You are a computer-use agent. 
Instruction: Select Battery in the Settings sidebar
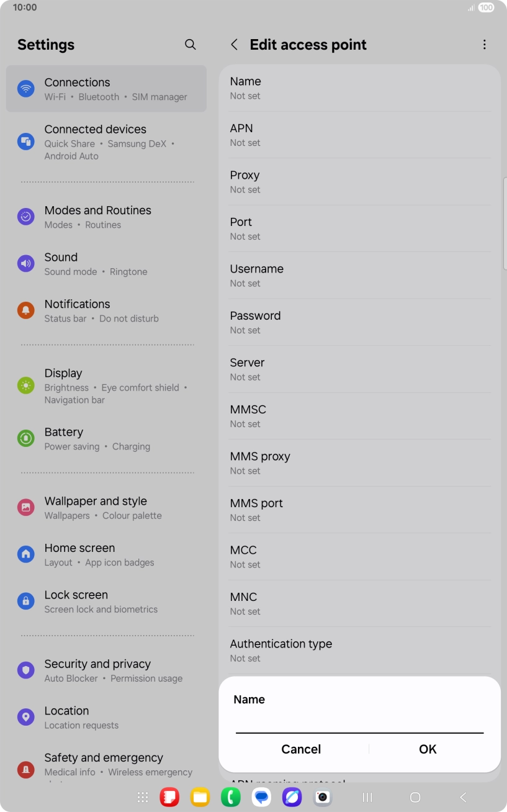tap(106, 438)
